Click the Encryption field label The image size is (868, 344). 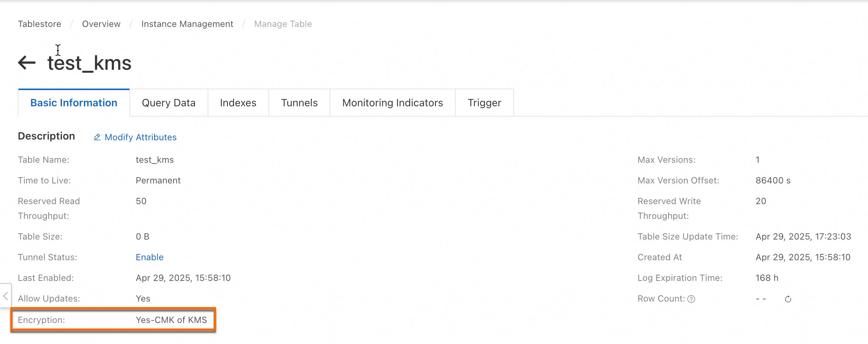coord(41,320)
